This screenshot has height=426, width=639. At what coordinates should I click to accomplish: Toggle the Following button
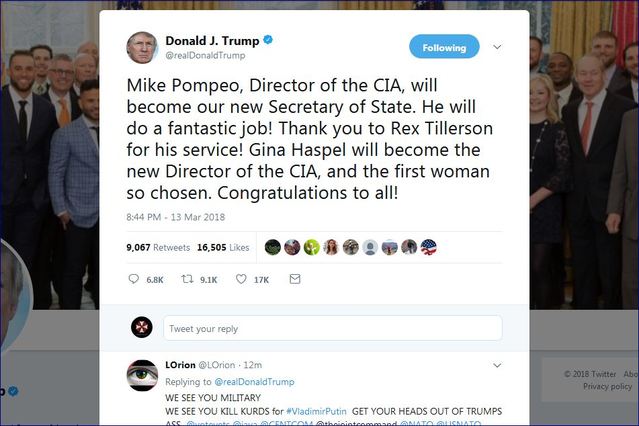[x=444, y=47]
